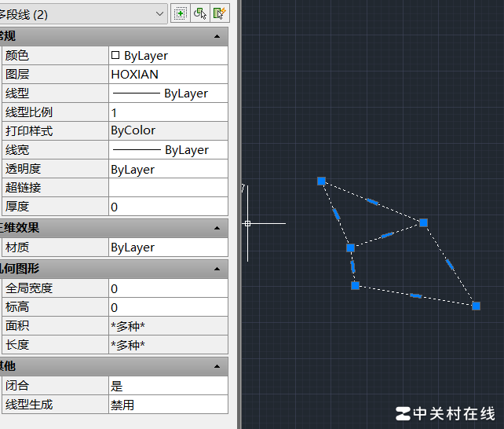Screen dimensions: 504x429
Task: Click the ByLayer color swatch box
Action: [x=116, y=56]
